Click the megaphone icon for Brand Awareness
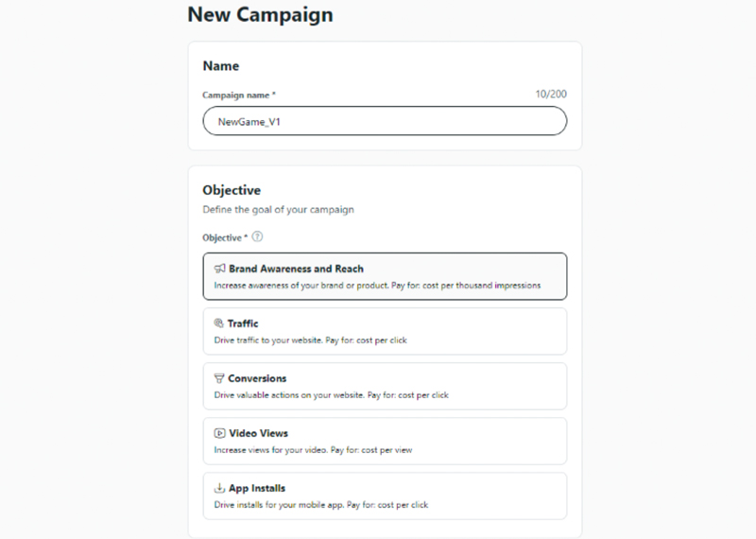The width and height of the screenshot is (756, 539). point(220,269)
